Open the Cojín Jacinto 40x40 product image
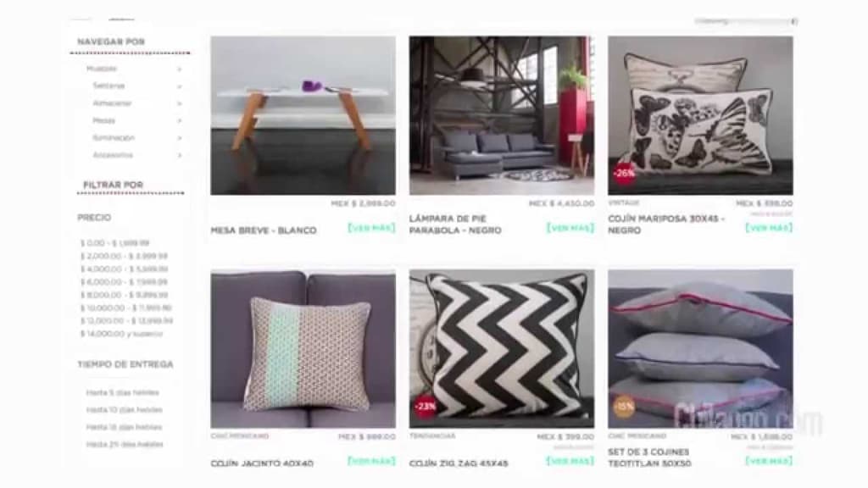868x488 pixels. (x=303, y=348)
